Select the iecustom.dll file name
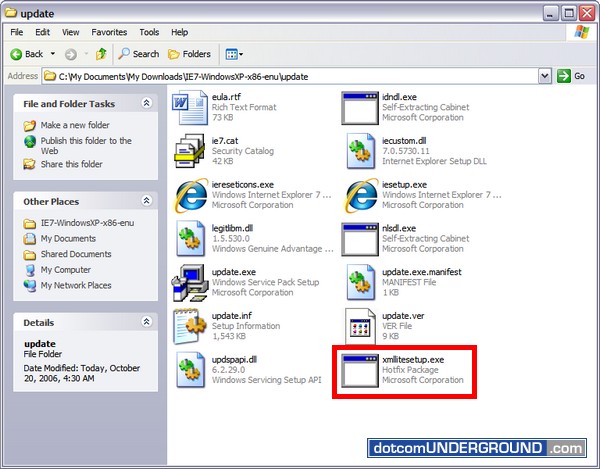The width and height of the screenshot is (600, 469). click(x=404, y=141)
